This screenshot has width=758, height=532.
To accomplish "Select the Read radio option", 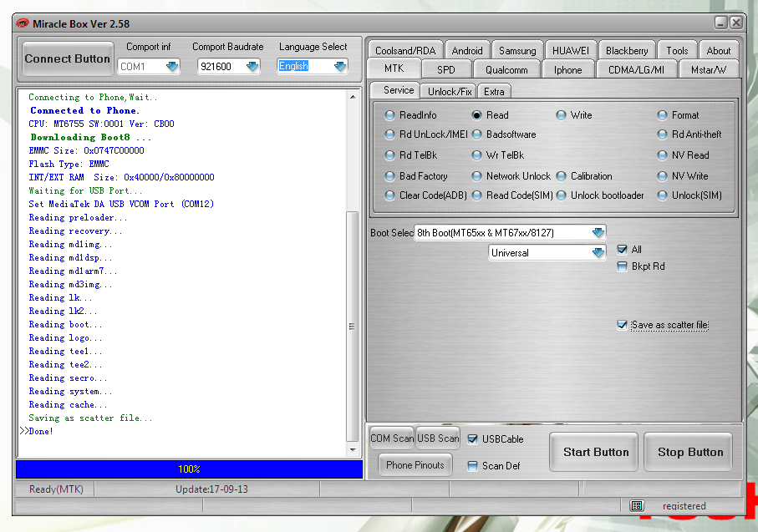I will click(491, 115).
